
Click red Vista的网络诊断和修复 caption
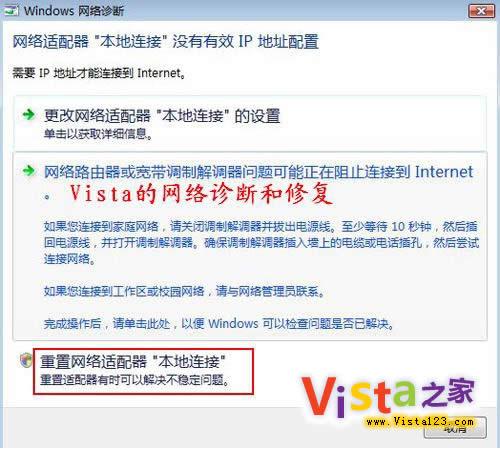201,194
